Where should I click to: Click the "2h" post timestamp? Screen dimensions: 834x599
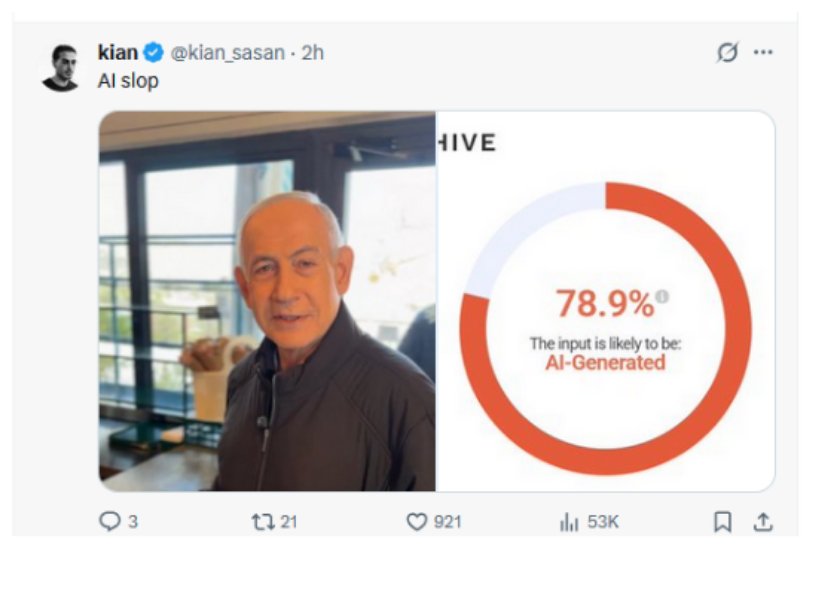tap(312, 53)
